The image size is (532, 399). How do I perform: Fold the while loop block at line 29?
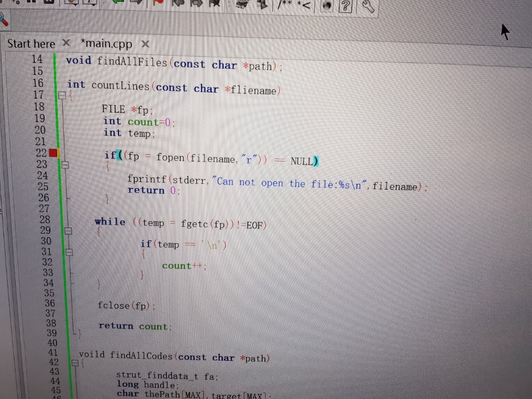click(x=67, y=231)
